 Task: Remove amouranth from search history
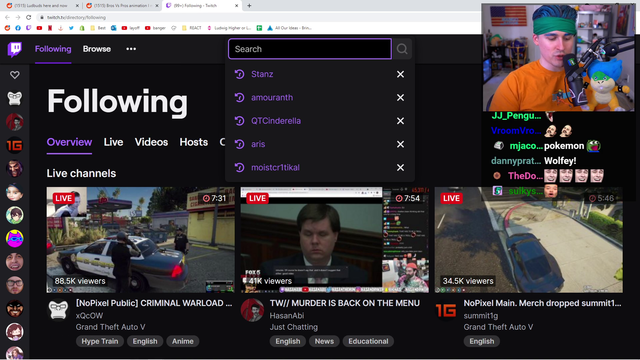click(400, 98)
